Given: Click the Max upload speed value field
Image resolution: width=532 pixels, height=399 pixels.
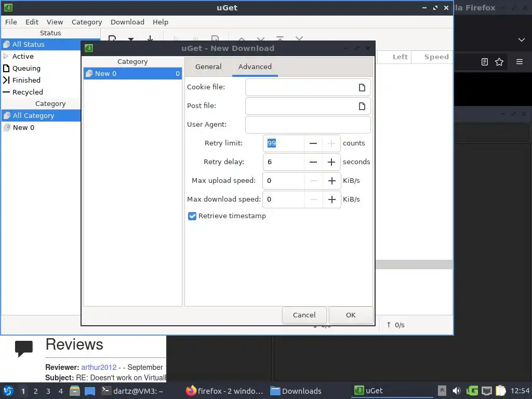Looking at the screenshot, I should 284,180.
